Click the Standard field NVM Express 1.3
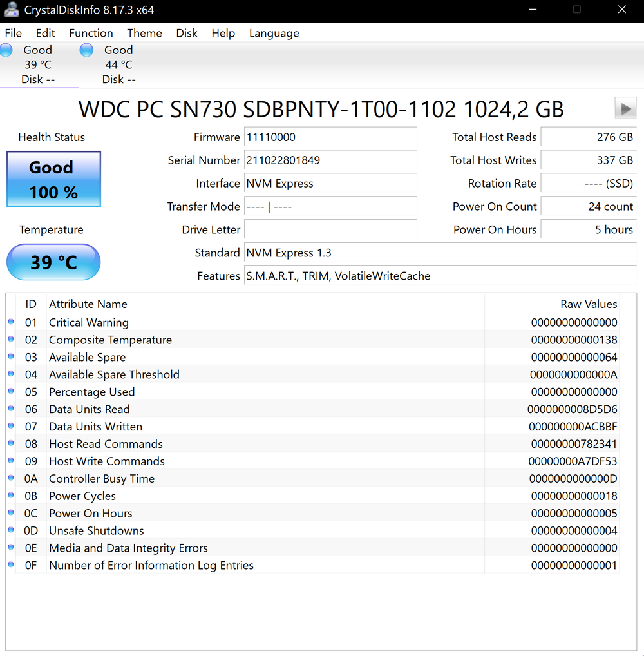The image size is (644, 656). (440, 253)
